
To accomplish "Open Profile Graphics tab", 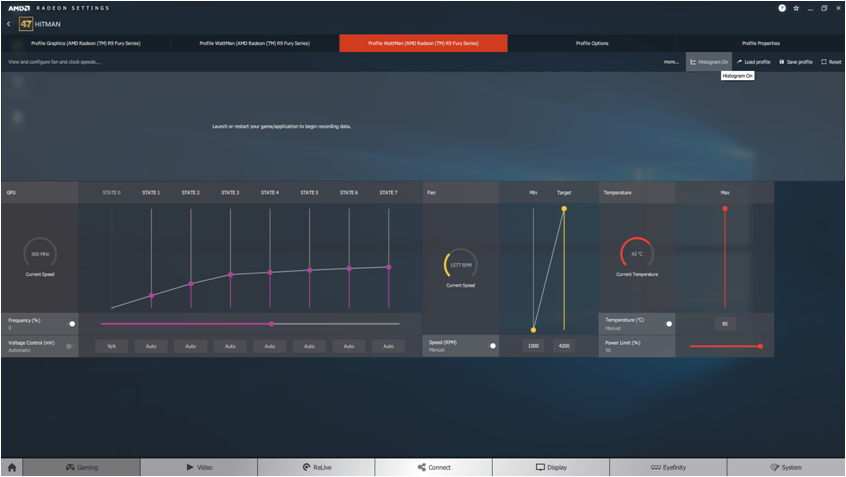I will click(x=86, y=43).
